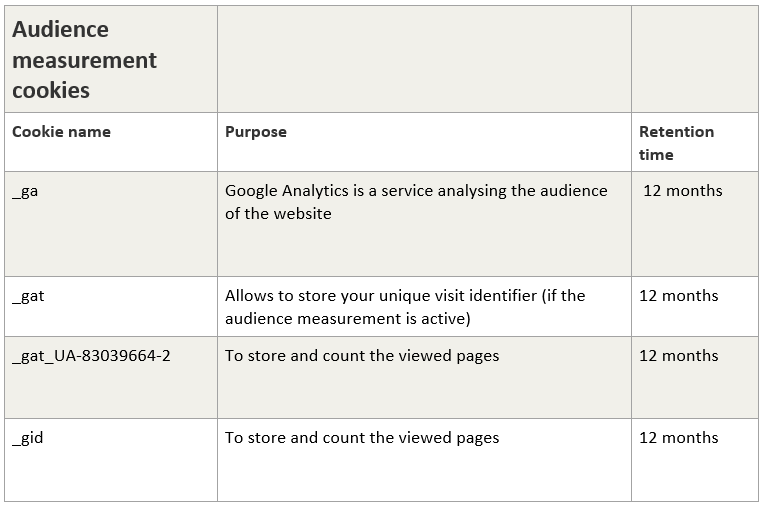Click the _gat_UA-83039664-2 row's retention time
The image size is (763, 507).
tap(678, 356)
